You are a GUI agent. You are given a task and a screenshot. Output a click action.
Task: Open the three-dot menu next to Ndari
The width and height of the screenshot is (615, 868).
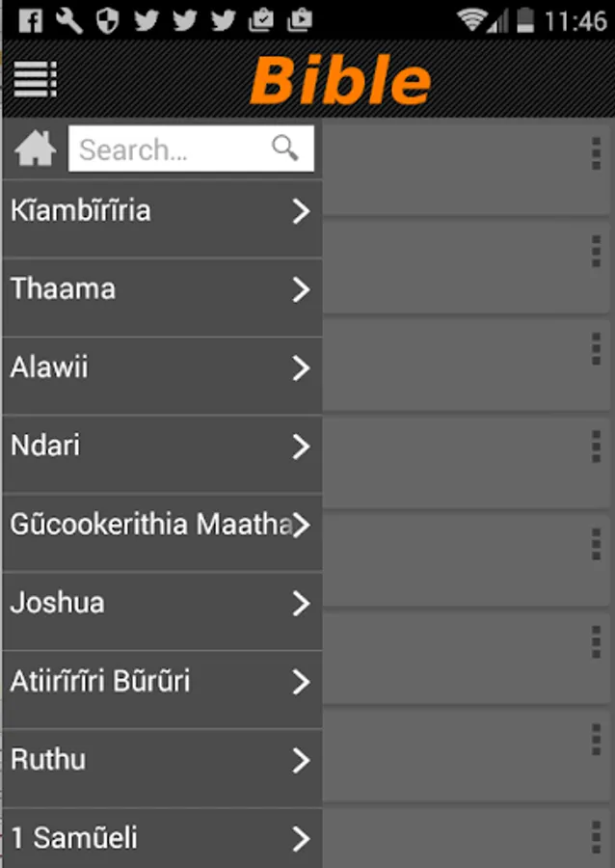(x=596, y=448)
